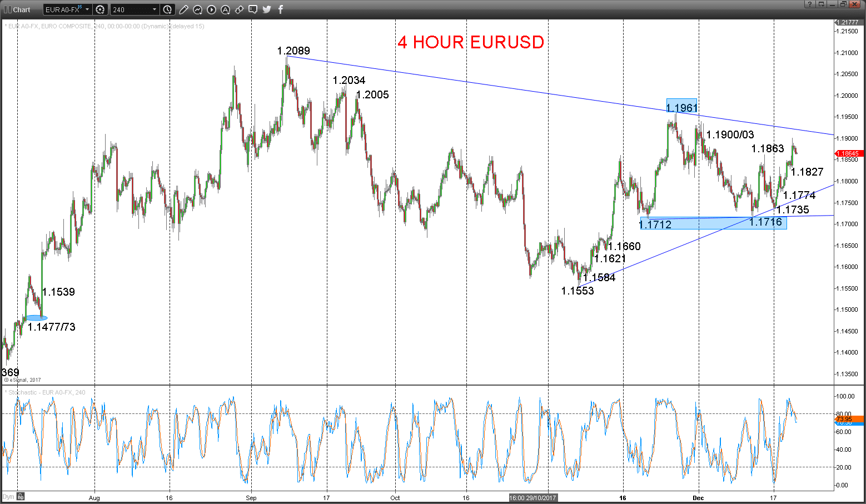Select the 1.1660 price annotation
The width and height of the screenshot is (866, 504).
pos(624,246)
